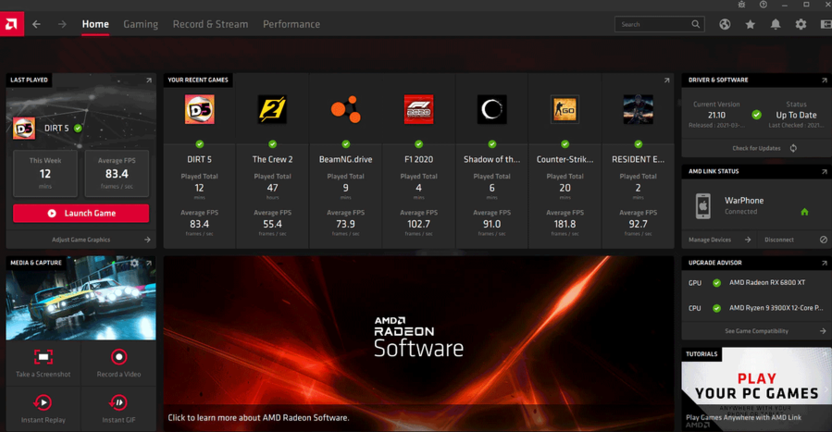Expand the AMD Link Status panel
This screenshot has height=432, width=832.
[x=823, y=171]
